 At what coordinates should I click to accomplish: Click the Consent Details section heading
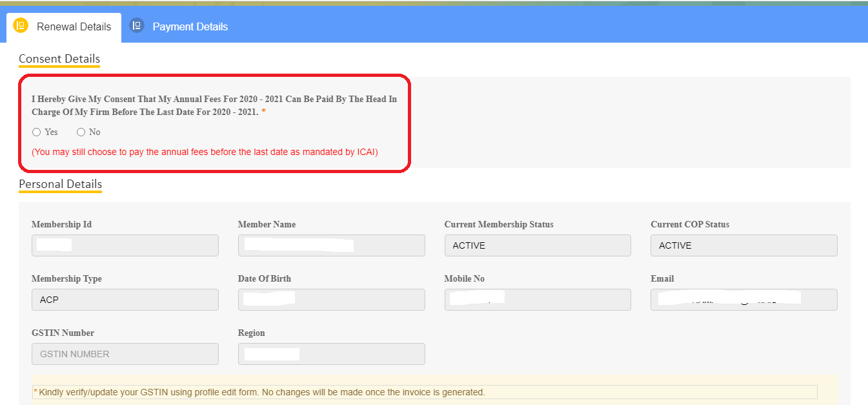tap(59, 59)
